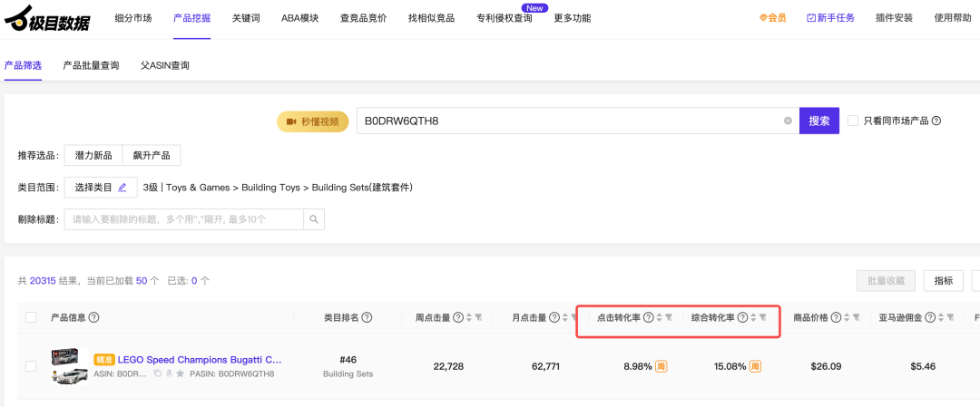Click the 周 badge beside 8.98%
This screenshot has height=407, width=980.
coord(661,366)
